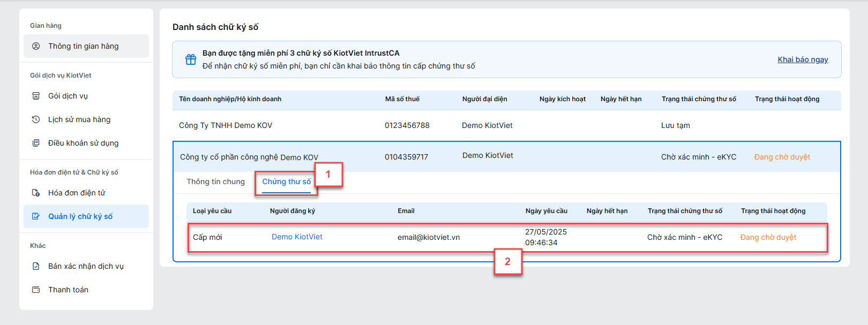
Task: Click the Lịch sử mua hàng history icon
Action: [x=36, y=119]
